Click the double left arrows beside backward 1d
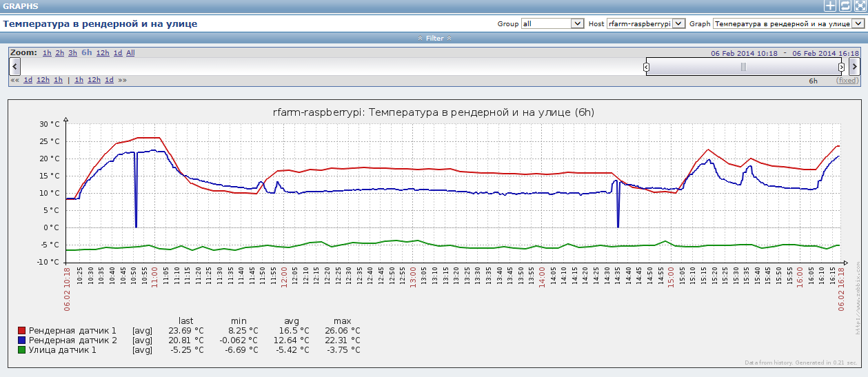 tap(14, 80)
